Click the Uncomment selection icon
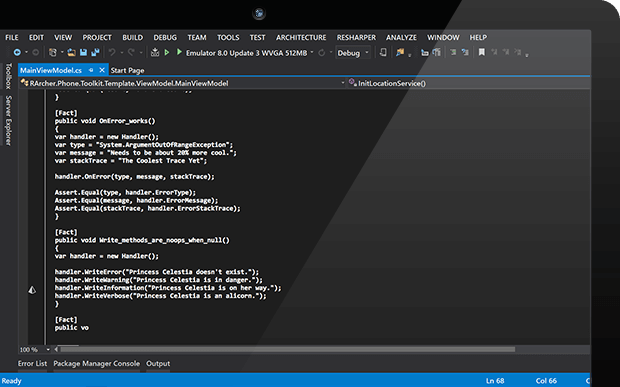 click(x=437, y=52)
